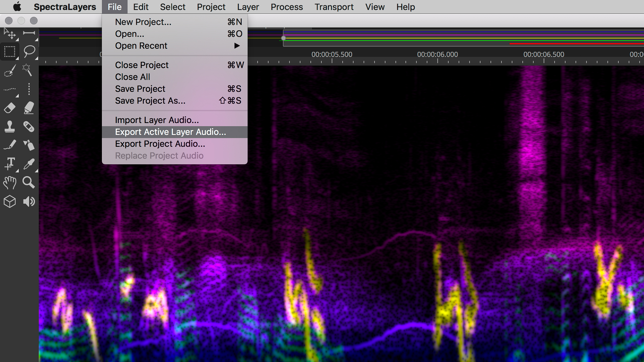Expand the lasso tool variants triangle

[37, 58]
